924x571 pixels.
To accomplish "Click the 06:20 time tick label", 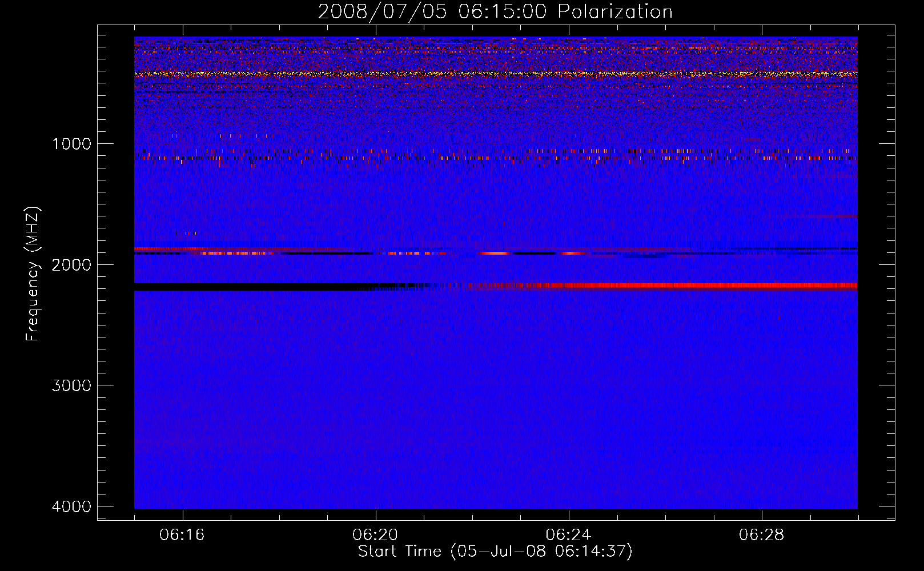I will (375, 535).
